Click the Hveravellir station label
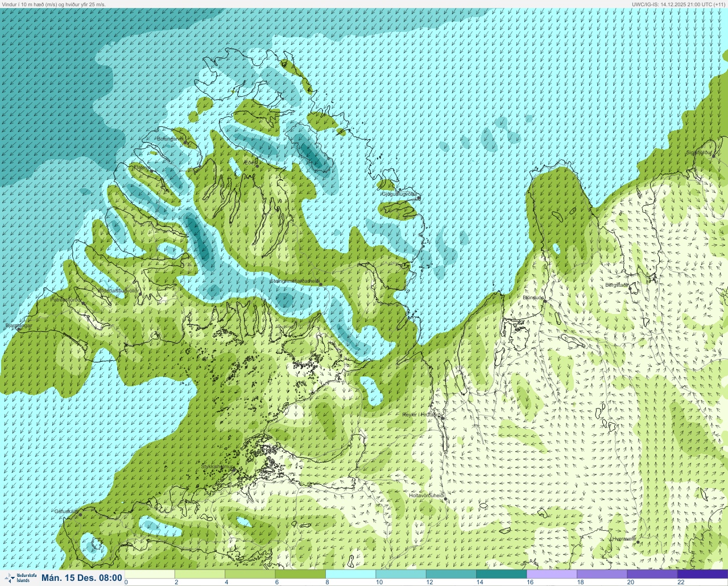 [623, 539]
